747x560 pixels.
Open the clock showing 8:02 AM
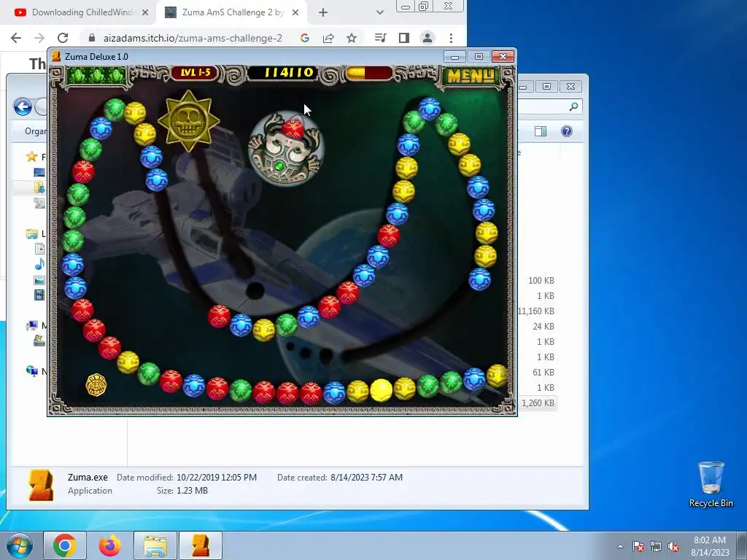(710, 546)
